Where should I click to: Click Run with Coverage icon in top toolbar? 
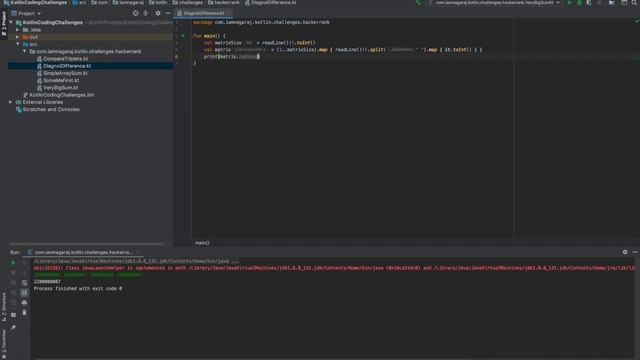[x=589, y=3]
